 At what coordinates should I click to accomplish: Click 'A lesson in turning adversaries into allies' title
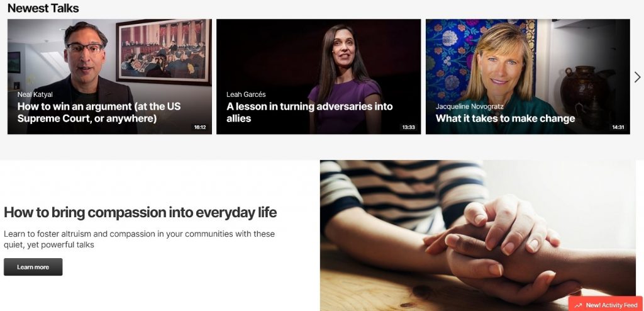[x=309, y=112]
